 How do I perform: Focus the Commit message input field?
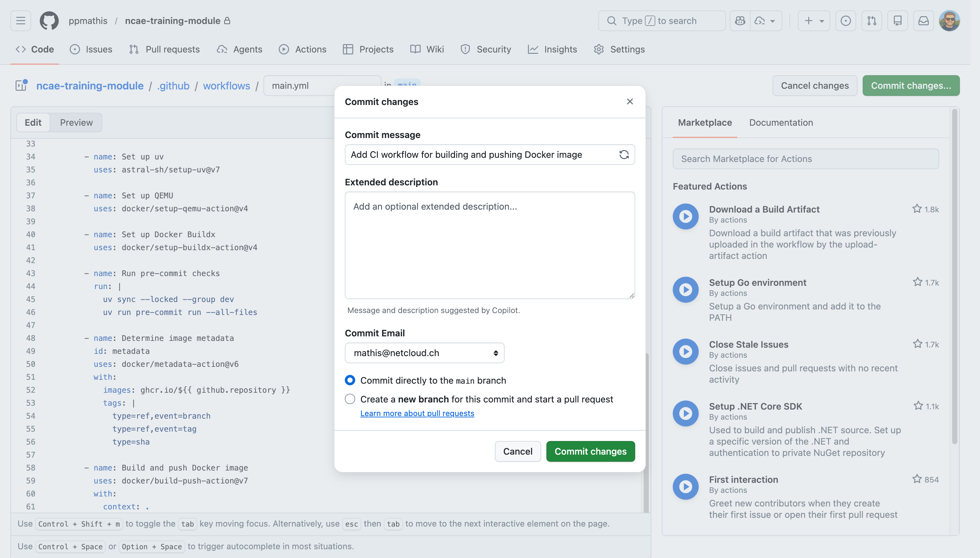click(x=490, y=155)
